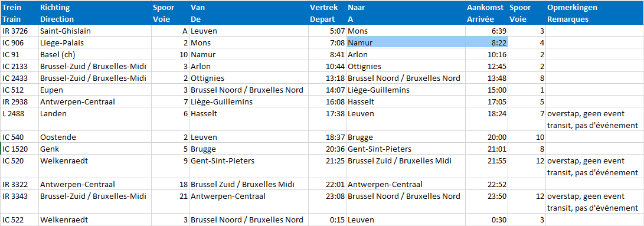This screenshot has height=226, width=644.
Task: Select the highlighted Namur destination cell
Action: (x=406, y=42)
